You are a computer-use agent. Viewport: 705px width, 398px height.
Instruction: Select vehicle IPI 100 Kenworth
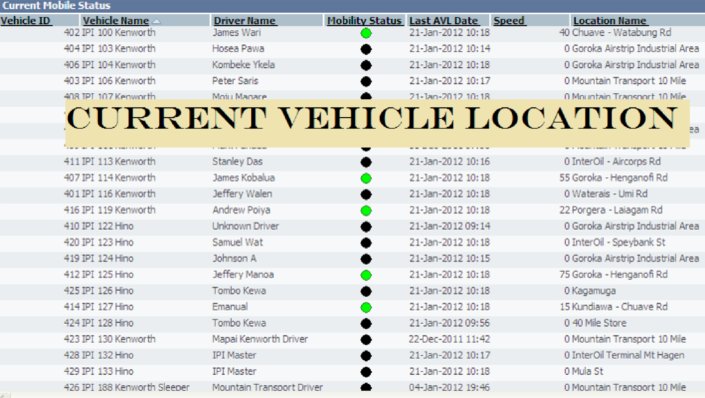click(x=119, y=32)
